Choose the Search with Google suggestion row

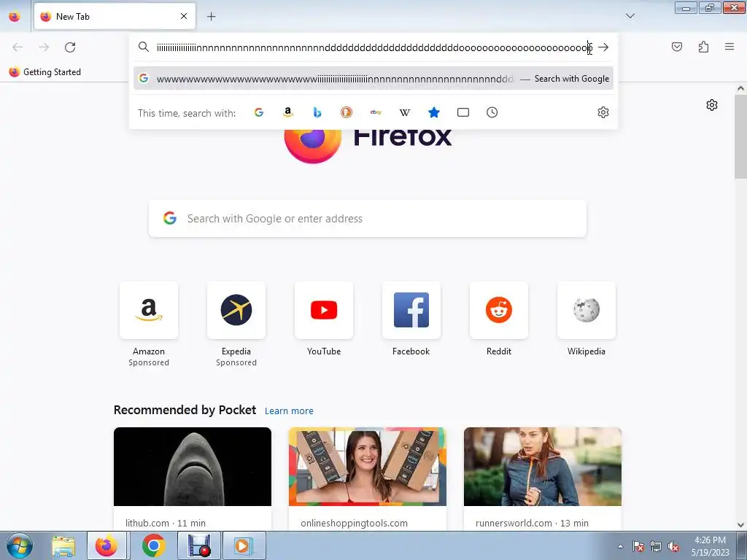373,79
